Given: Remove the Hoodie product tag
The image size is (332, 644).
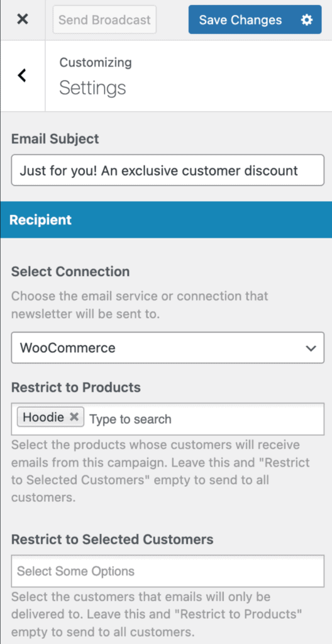Looking at the screenshot, I should click(74, 417).
